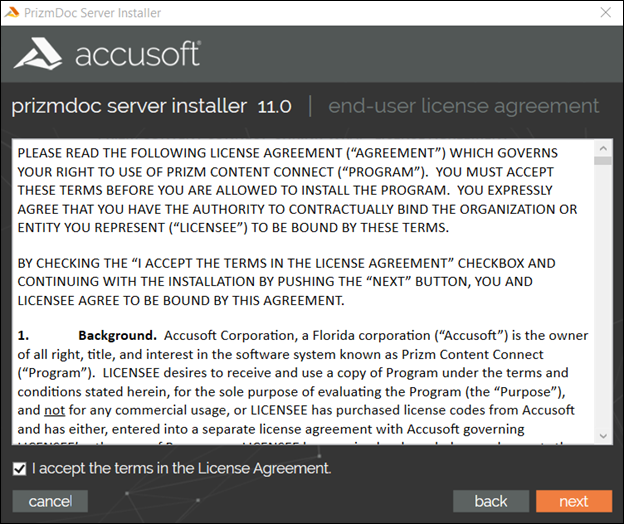This screenshot has height=524, width=624.
Task: Click the PrizmDoc icon in title bar
Action: pyautogui.click(x=12, y=12)
